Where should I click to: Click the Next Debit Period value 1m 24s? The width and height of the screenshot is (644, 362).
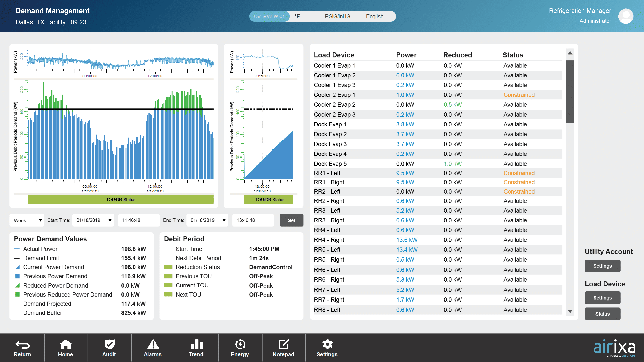259,258
